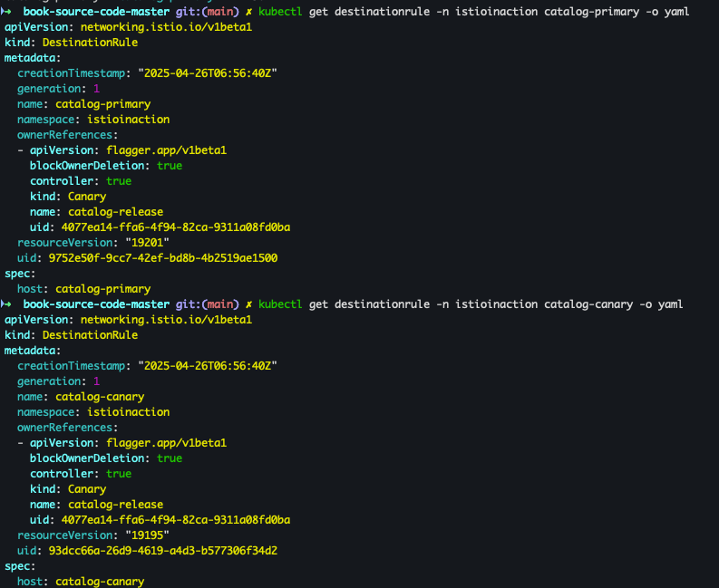The height and width of the screenshot is (588, 719).
Task: Select the 'name: catalog-primary' metadata value
Action: [103, 104]
